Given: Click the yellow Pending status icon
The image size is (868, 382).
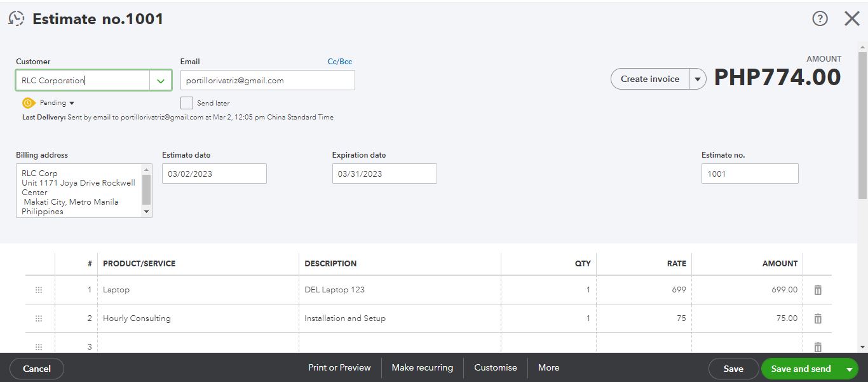Looking at the screenshot, I should click(28, 103).
